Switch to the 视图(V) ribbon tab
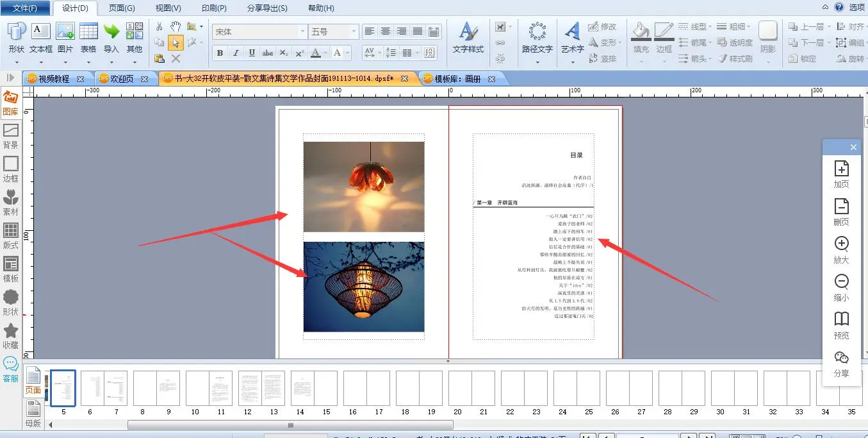The image size is (868, 438). click(x=168, y=8)
